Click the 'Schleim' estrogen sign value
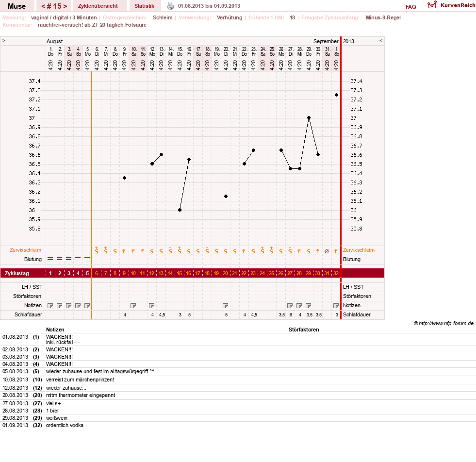 tap(163, 17)
